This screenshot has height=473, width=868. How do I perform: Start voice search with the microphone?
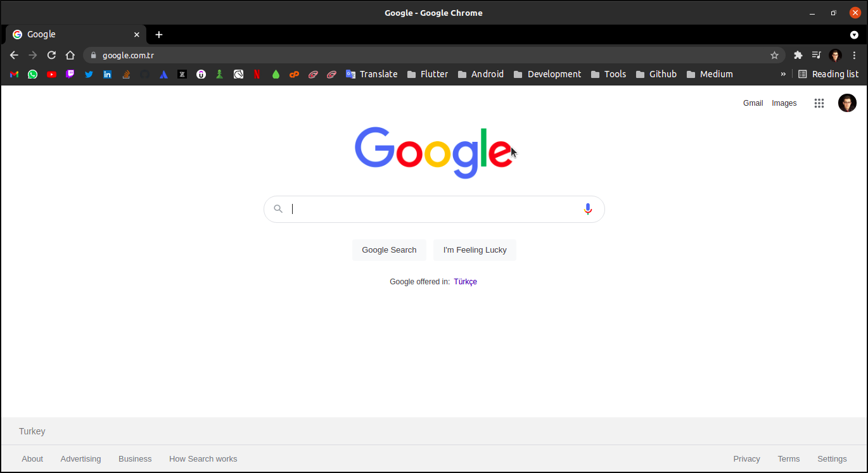[587, 209]
